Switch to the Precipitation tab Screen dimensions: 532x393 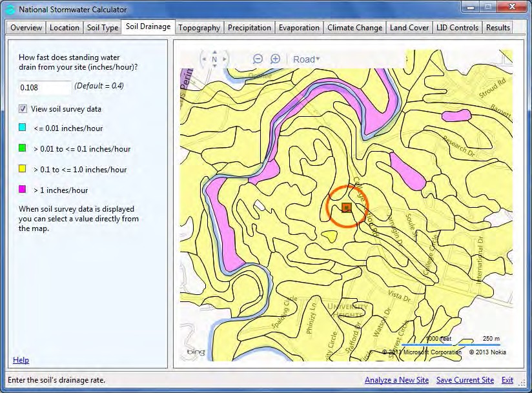249,28
